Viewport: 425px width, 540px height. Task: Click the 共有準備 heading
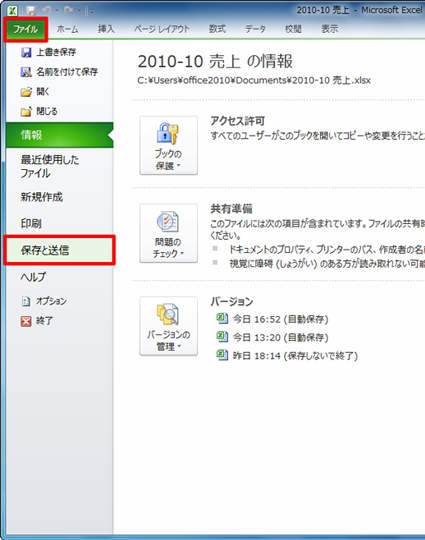(231, 209)
